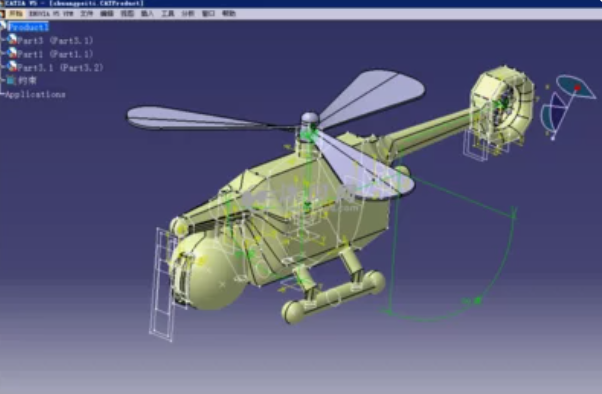Open the 编辑 (Edit) menu

click(107, 13)
